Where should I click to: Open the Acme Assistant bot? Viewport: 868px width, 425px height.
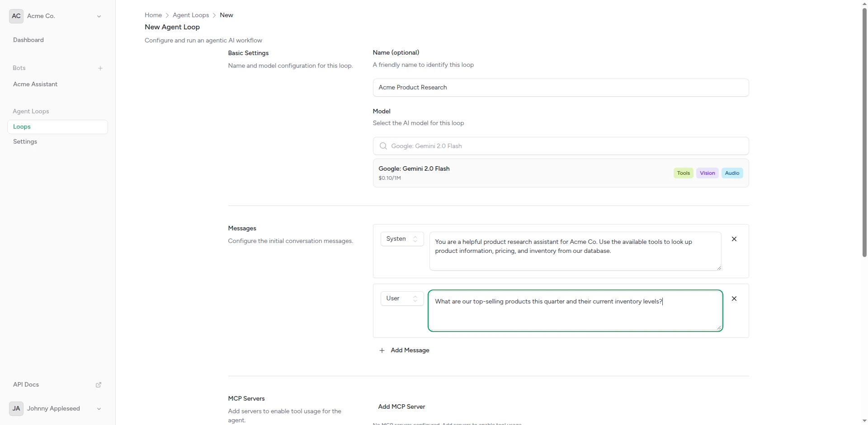click(x=35, y=84)
